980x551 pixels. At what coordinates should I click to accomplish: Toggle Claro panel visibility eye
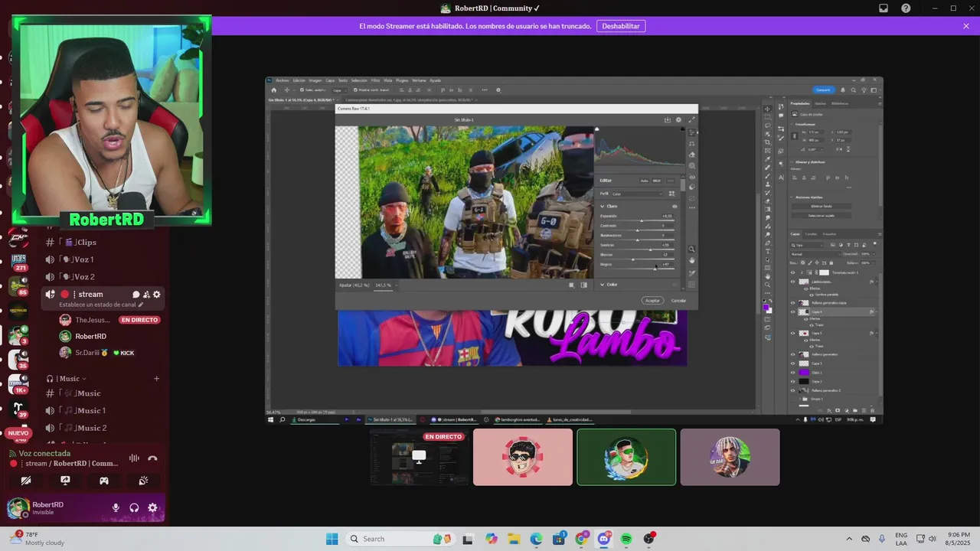coord(675,207)
